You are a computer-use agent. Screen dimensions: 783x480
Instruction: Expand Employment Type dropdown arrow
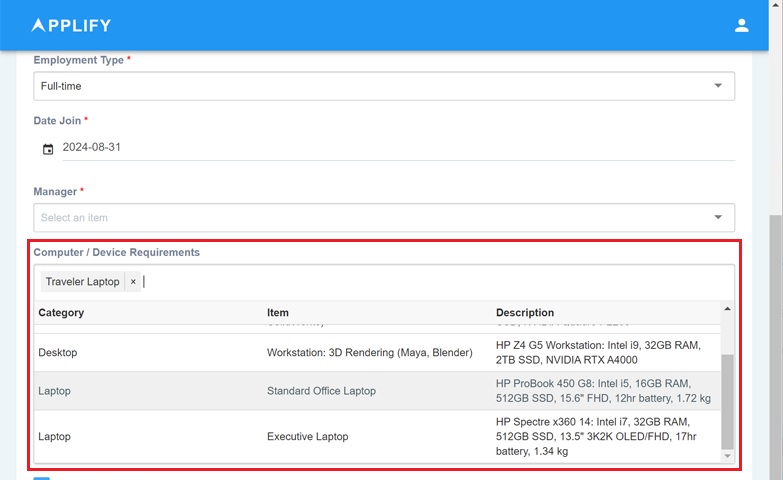click(x=717, y=86)
